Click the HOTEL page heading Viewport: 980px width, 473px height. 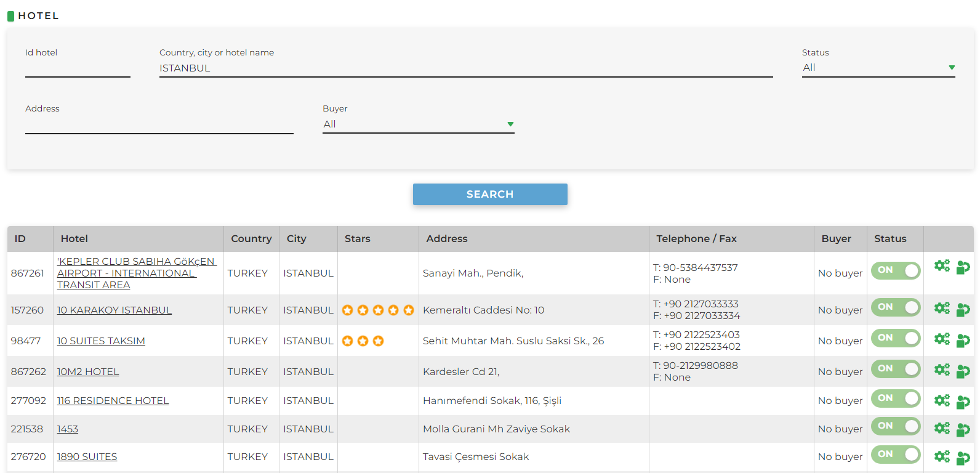(x=38, y=15)
